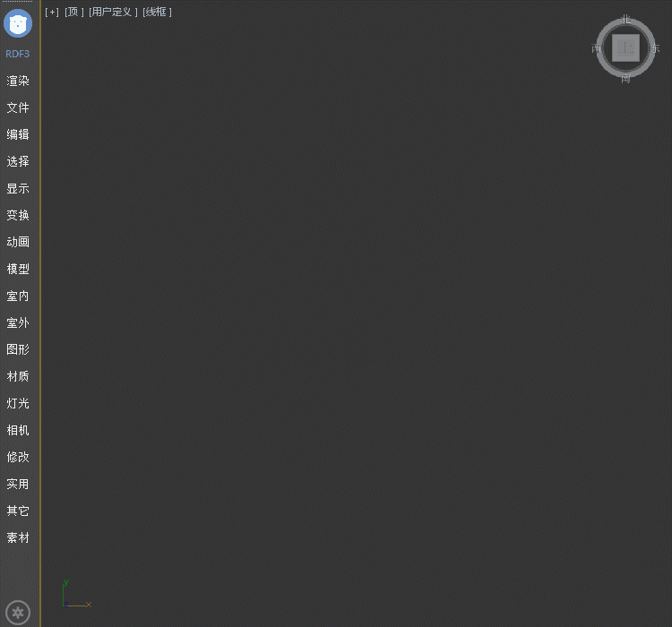Image resolution: width=672 pixels, height=627 pixels.
Task: Select the 相机 (Camera) sidebar menu
Action: 18,430
